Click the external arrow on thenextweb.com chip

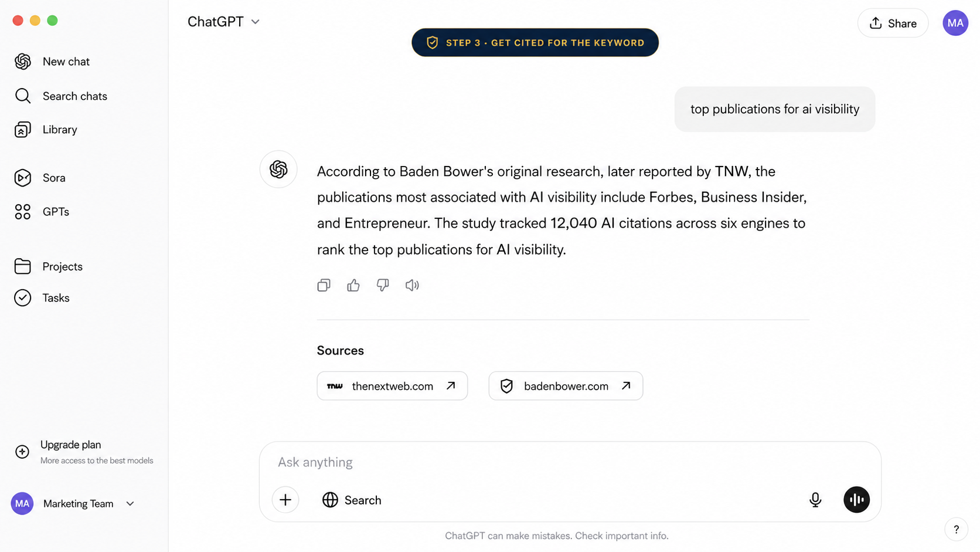point(451,385)
